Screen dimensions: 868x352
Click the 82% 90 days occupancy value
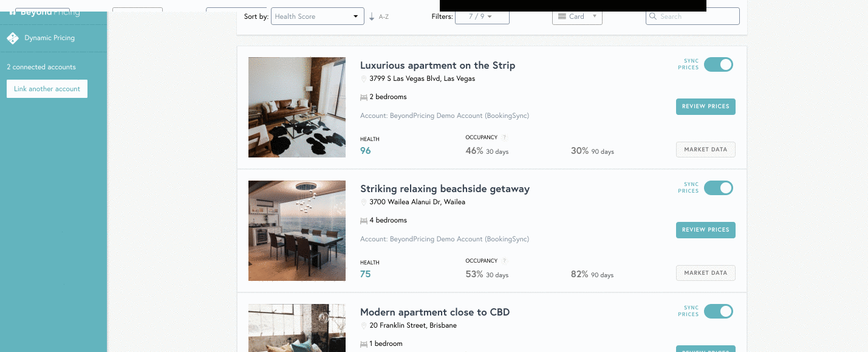pyautogui.click(x=592, y=274)
